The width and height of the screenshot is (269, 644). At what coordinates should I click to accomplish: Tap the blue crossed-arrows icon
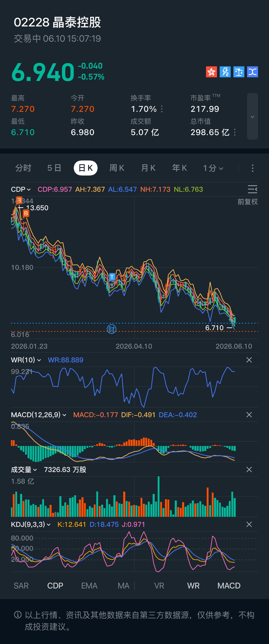[x=252, y=72]
